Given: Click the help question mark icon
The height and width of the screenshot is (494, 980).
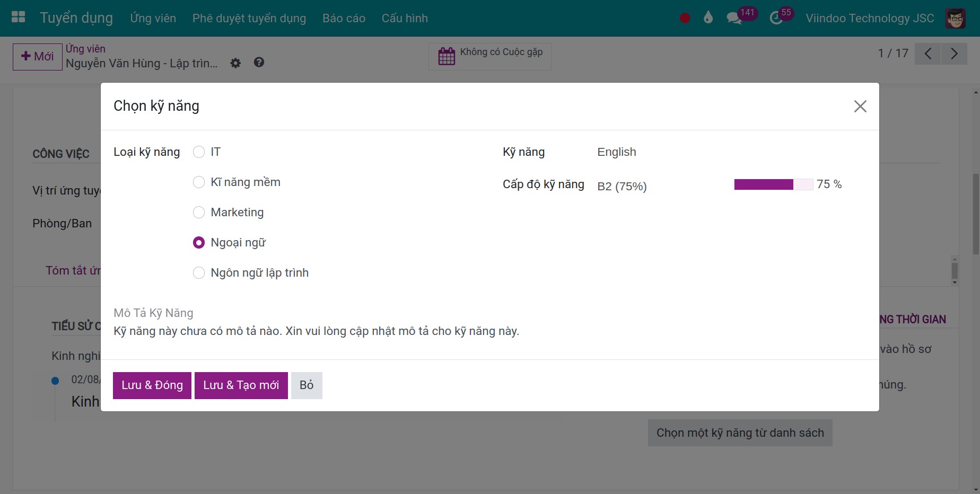Looking at the screenshot, I should point(259,63).
